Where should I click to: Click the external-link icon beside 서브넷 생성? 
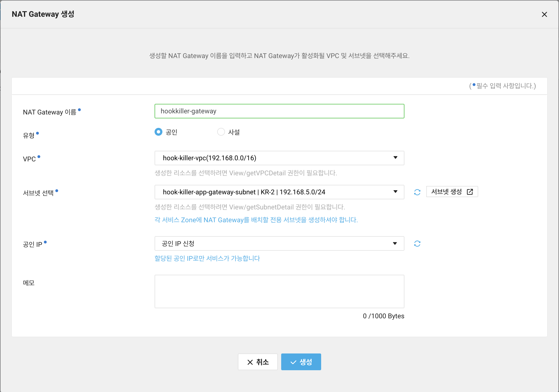[x=470, y=192]
